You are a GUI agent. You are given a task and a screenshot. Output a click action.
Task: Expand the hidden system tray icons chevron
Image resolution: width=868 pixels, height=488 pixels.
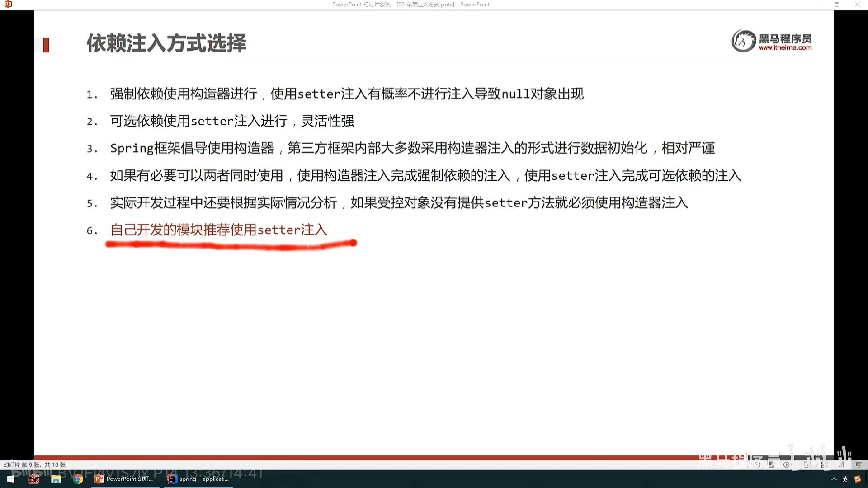click(834, 479)
